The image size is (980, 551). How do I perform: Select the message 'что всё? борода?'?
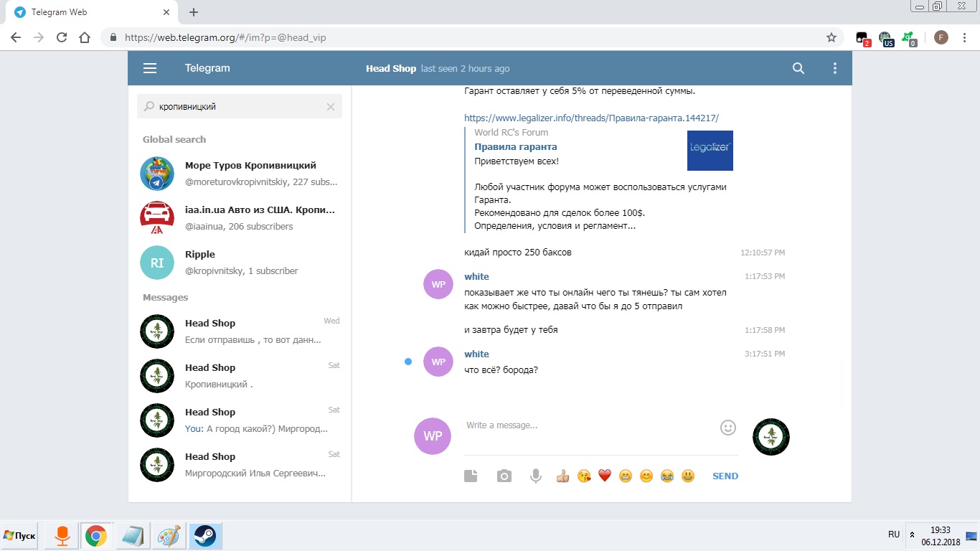501,369
